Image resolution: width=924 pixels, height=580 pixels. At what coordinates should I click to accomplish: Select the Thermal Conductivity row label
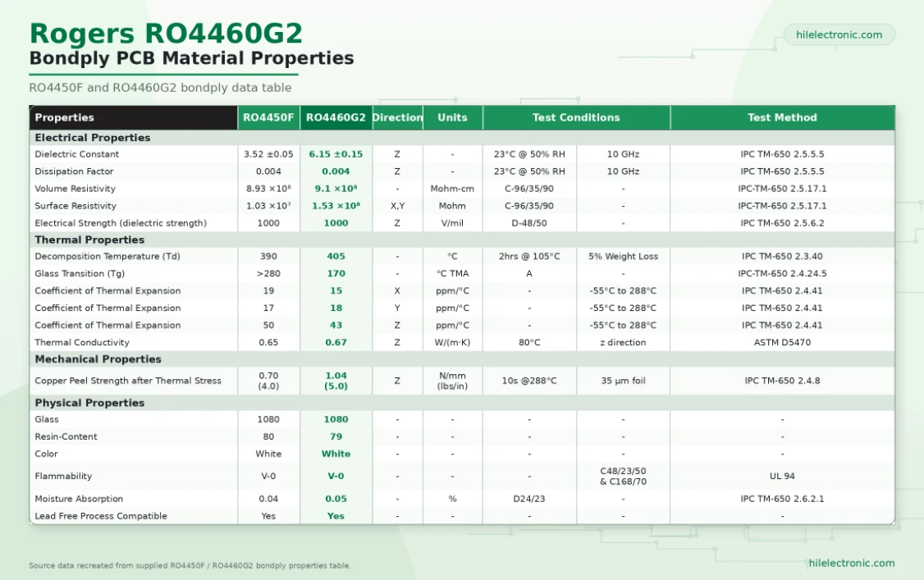pyautogui.click(x=82, y=342)
